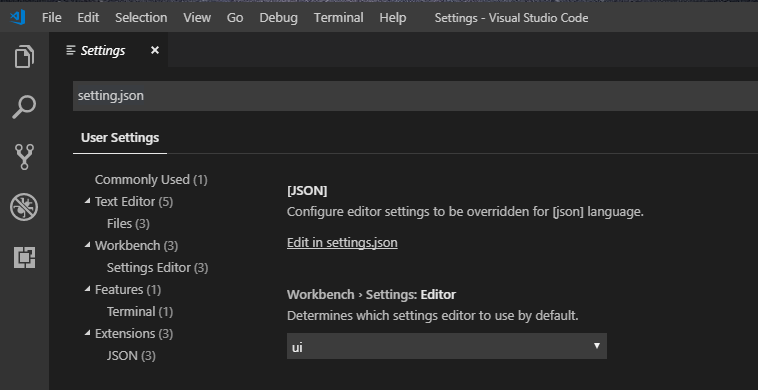Collapse the Workbench tree arrow
This screenshot has width=758, height=390.
coord(87,245)
